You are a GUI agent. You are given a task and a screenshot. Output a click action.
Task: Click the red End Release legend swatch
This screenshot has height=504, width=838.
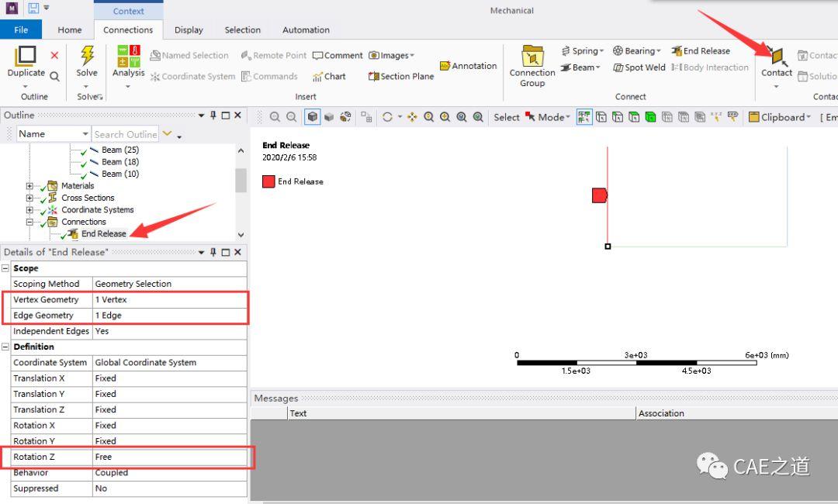[268, 181]
